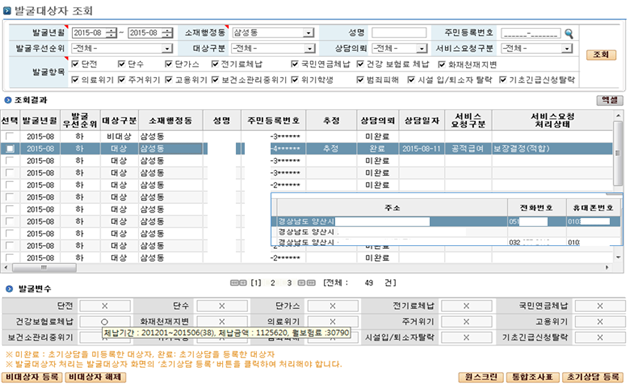Toggle the 단수 checkbox

(x=122, y=64)
